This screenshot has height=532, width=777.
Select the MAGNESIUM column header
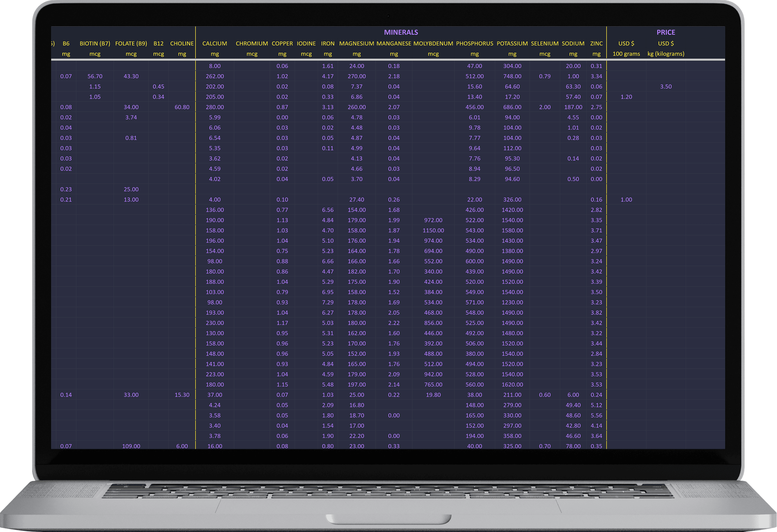click(x=356, y=43)
